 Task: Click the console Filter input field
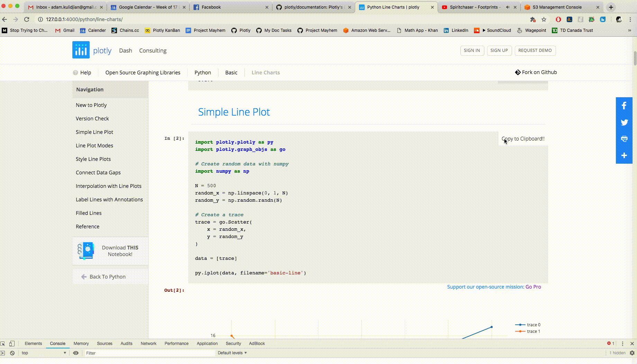click(150, 353)
